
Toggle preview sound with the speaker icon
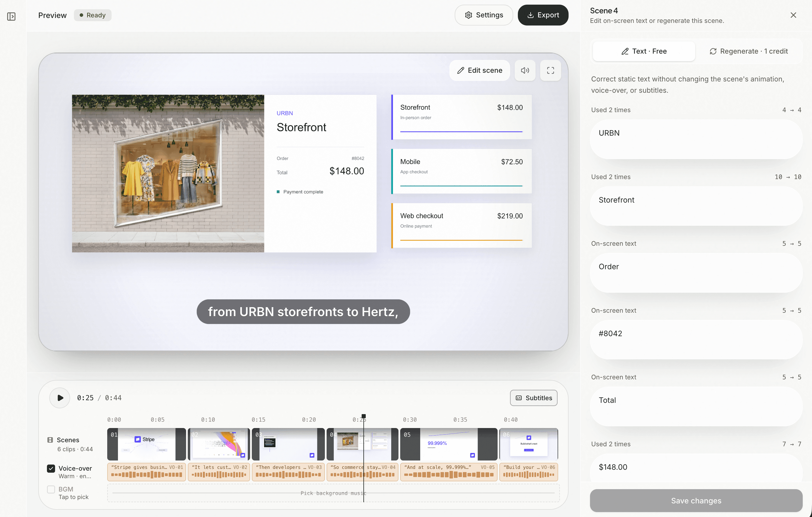point(525,70)
